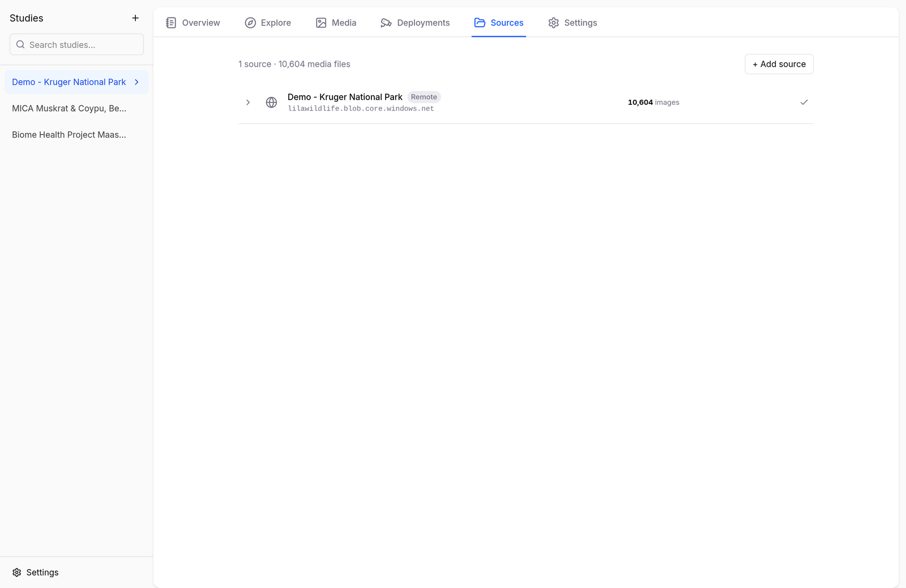
Task: Click the globe icon on the Kruger source row
Action: (x=272, y=102)
